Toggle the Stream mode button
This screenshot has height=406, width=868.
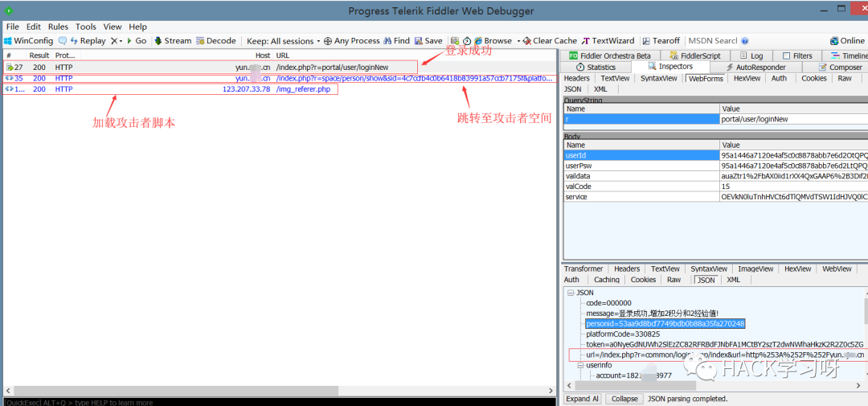[x=172, y=41]
